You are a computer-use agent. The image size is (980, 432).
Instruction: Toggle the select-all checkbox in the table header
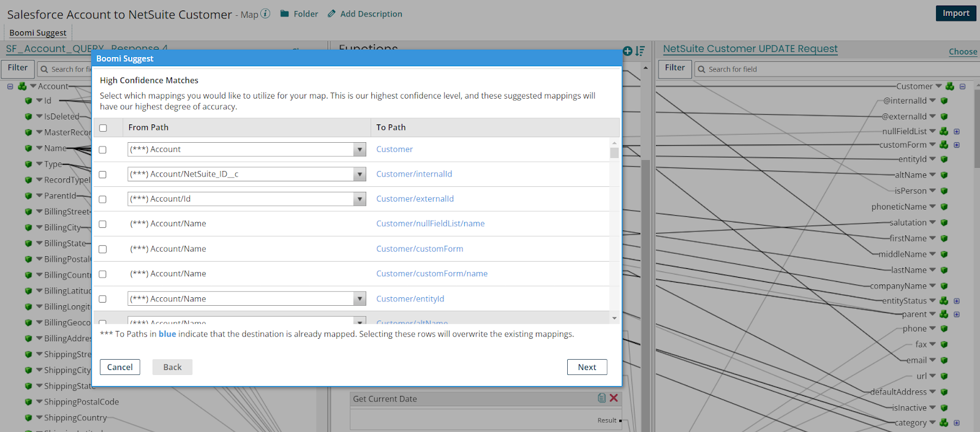point(103,128)
